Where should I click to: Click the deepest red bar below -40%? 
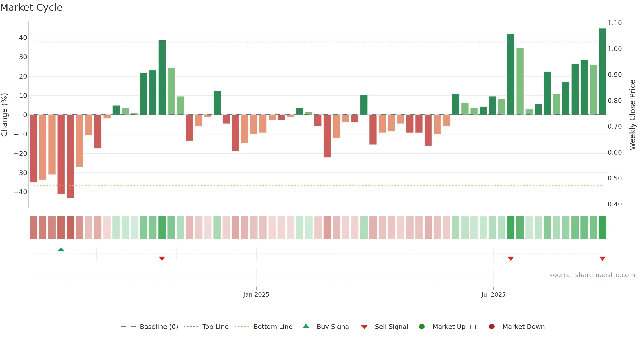(x=70, y=156)
